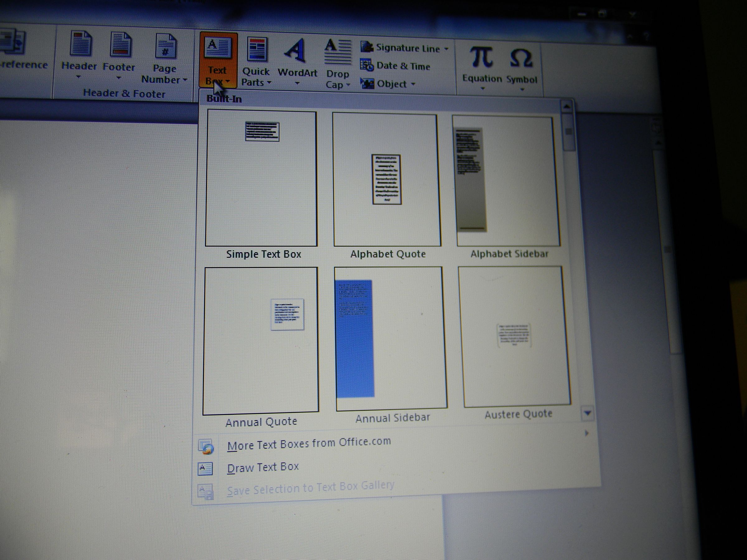Image resolution: width=747 pixels, height=560 pixels.
Task: Open the Page Number dropdown
Action: pyautogui.click(x=185, y=80)
